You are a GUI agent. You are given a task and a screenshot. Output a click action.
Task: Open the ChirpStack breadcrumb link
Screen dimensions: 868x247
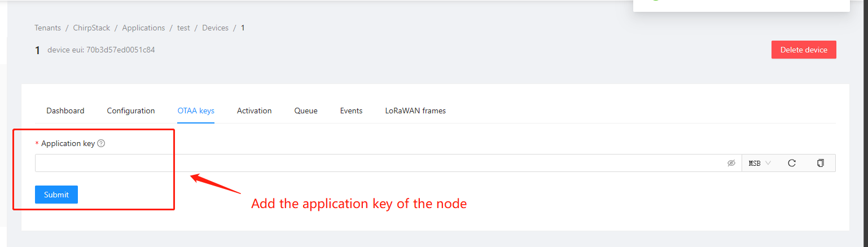coord(91,28)
